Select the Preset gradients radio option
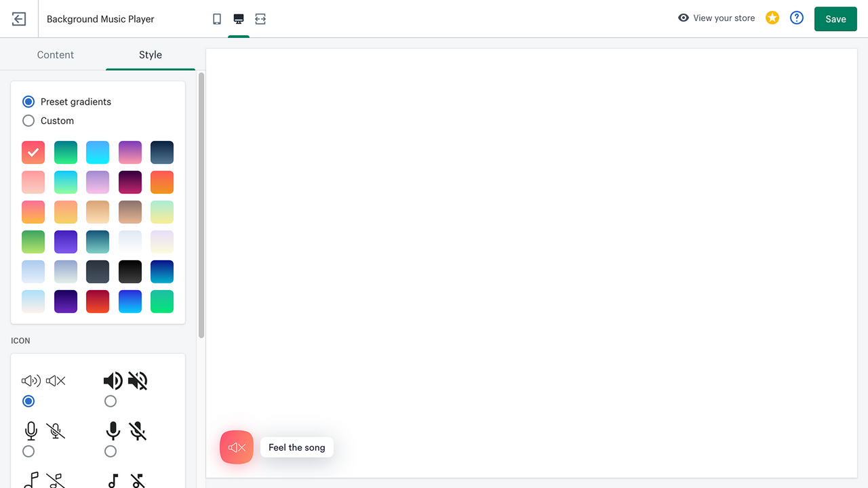The height and width of the screenshot is (488, 868). tap(28, 102)
